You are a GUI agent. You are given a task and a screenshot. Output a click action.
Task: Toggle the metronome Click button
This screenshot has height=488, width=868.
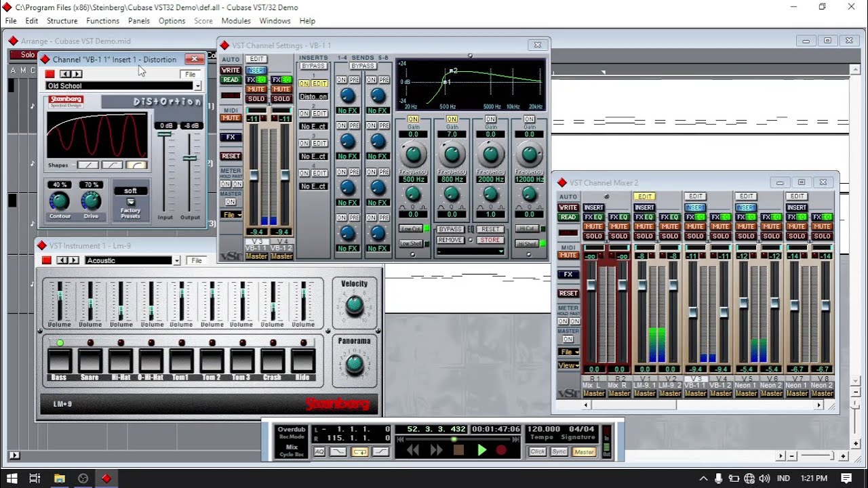pos(538,452)
